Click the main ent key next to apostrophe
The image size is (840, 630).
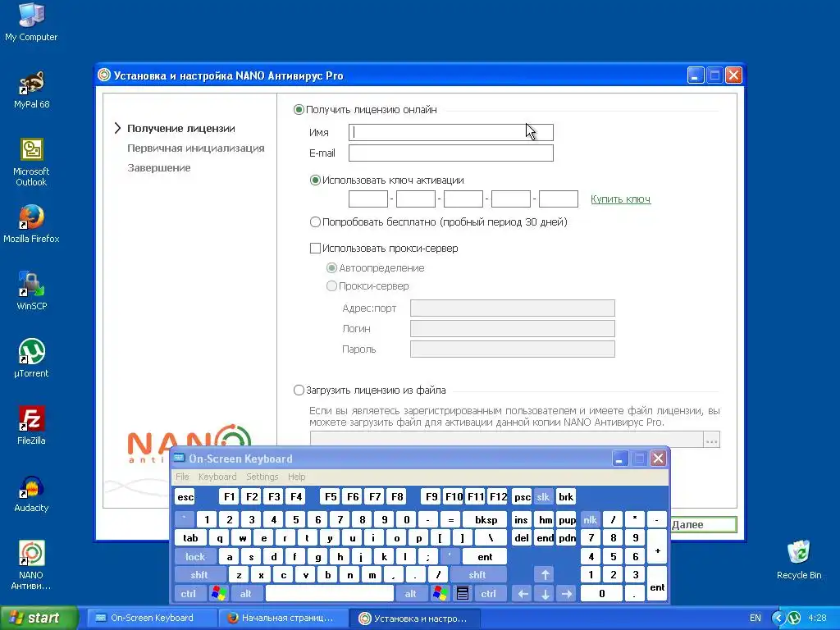[x=485, y=557]
